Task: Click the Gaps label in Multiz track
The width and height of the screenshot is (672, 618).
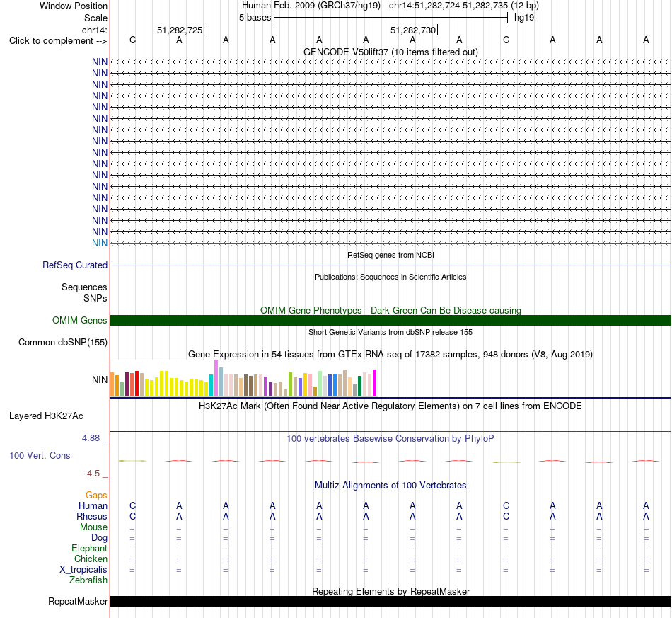Action: tap(96, 496)
